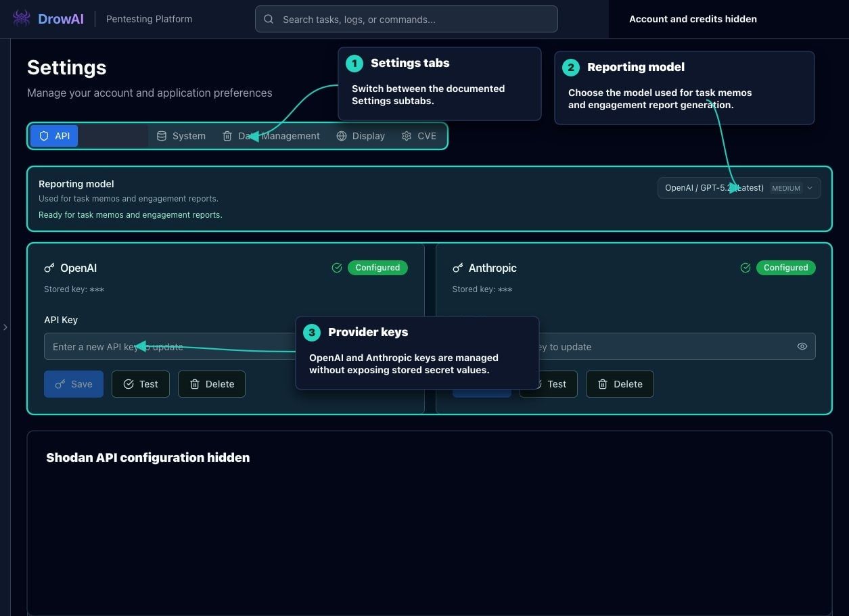
Task: Show the Anthropic API key with the eye icon
Action: pos(802,346)
